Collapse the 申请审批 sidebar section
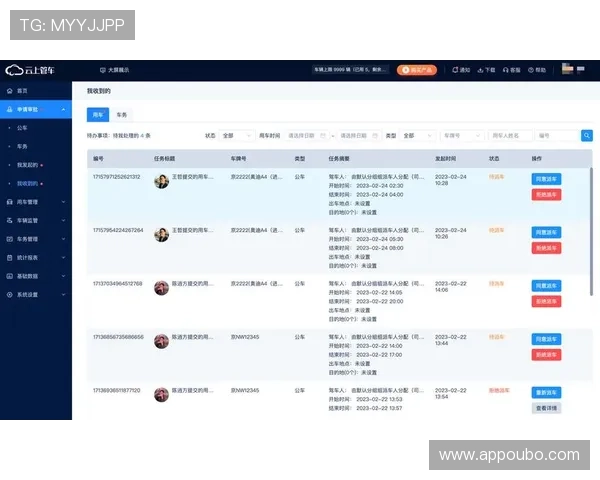600x480 pixels. tap(36, 109)
